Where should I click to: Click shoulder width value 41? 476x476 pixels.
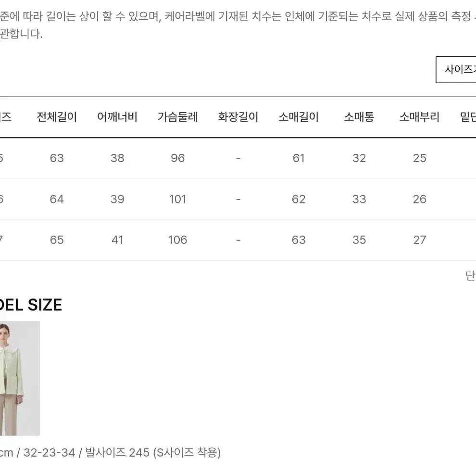pyautogui.click(x=117, y=240)
